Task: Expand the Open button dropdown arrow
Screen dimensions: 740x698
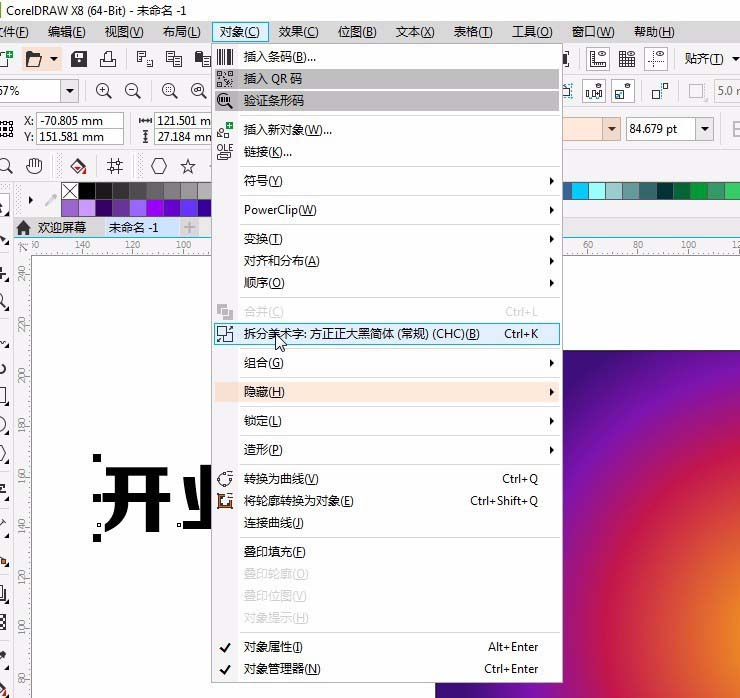Action: coord(54,59)
